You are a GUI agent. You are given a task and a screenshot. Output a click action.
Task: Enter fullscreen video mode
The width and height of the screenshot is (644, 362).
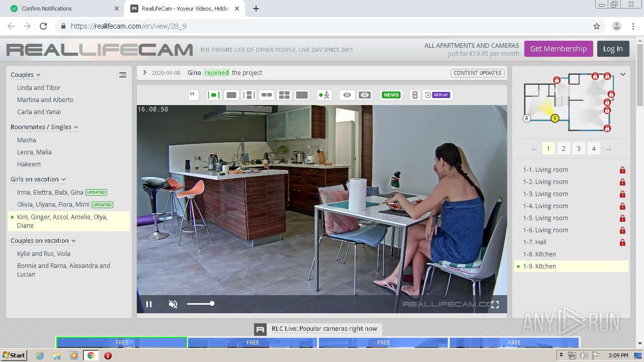tap(495, 304)
